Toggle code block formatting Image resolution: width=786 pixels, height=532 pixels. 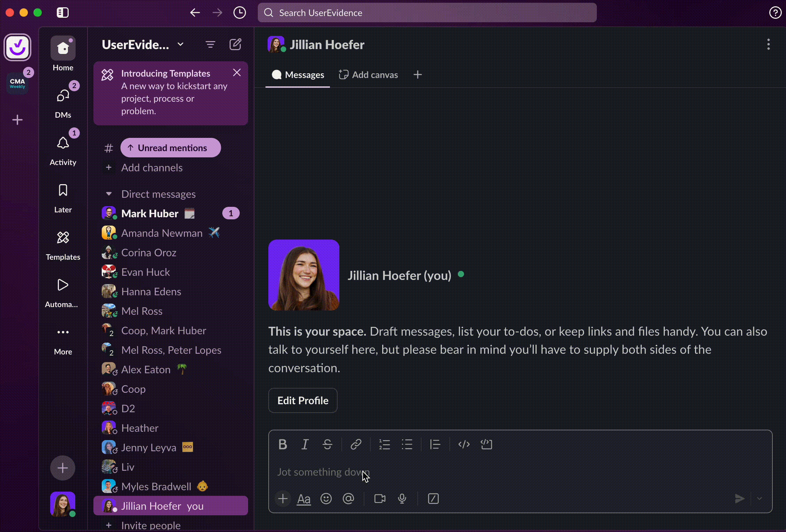pos(486,445)
